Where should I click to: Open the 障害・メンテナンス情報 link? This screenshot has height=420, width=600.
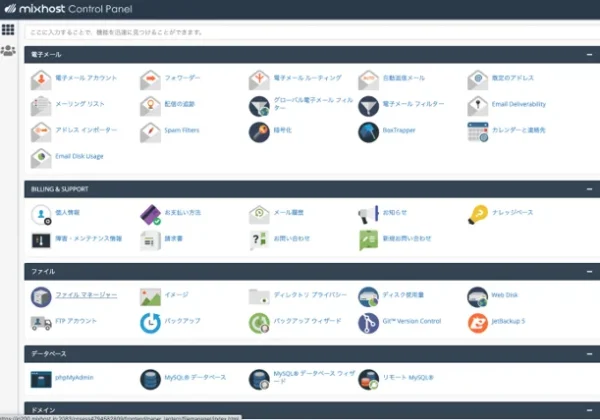(x=88, y=238)
